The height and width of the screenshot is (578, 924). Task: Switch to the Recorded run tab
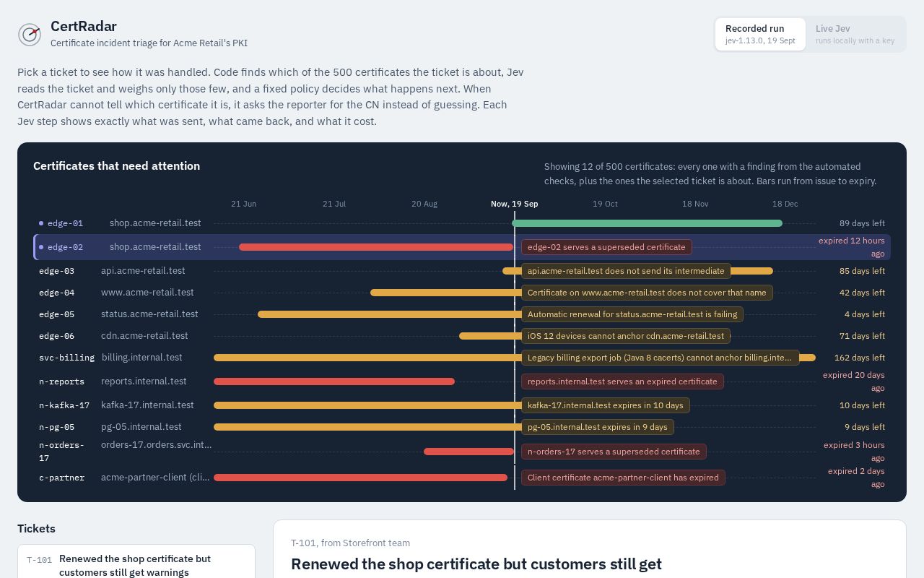click(760, 34)
